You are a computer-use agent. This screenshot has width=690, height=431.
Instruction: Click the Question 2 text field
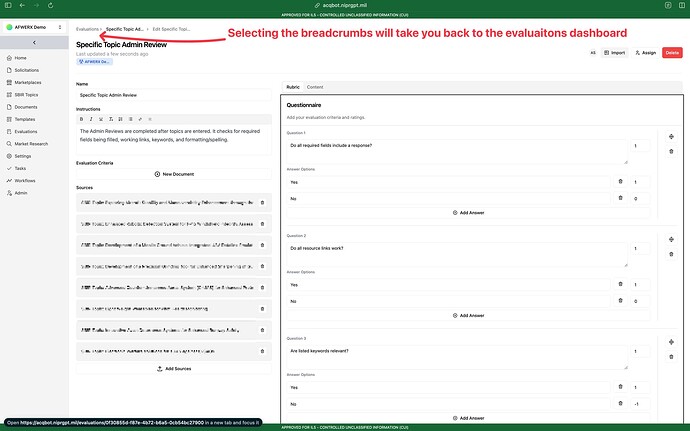tap(457, 254)
